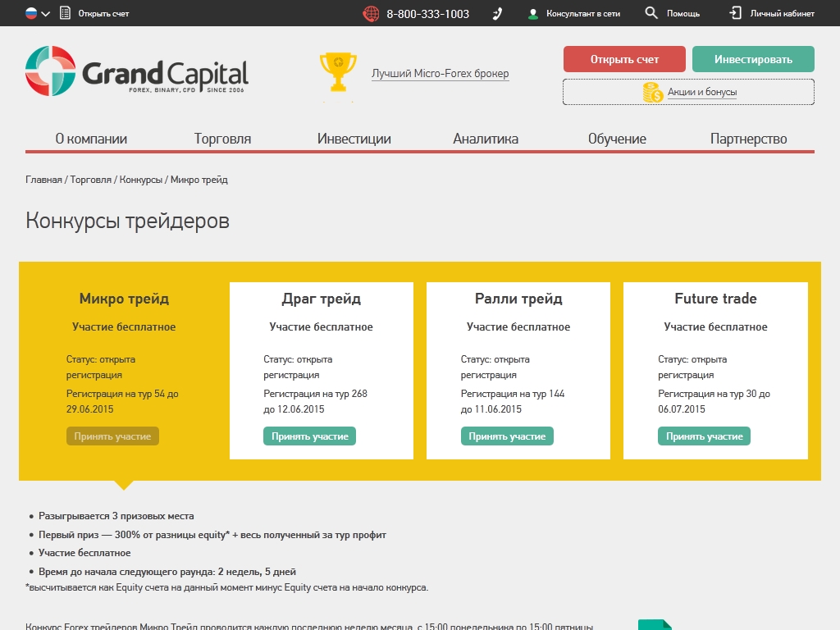
Task: Click the callback phone handset icon
Action: coord(497,13)
